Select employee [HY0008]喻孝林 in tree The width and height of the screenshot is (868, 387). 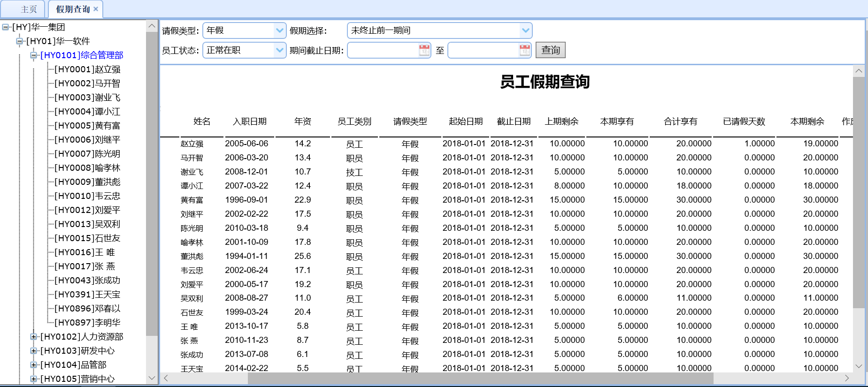pos(87,168)
